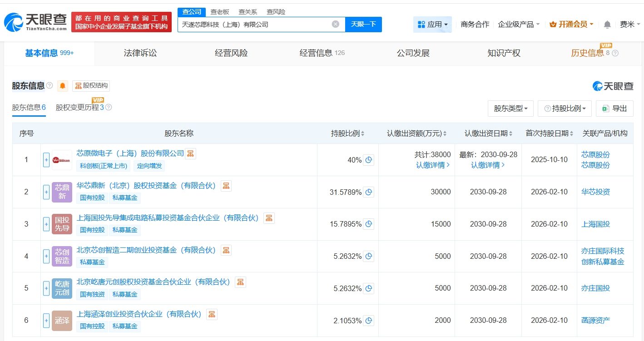
Task: Expand row 3 上海国投先导 plus toggle
Action: click(x=46, y=224)
